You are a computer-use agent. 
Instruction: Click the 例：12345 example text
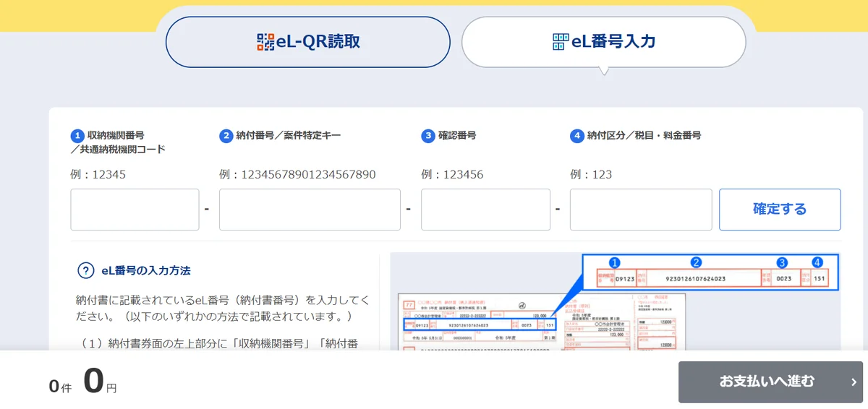click(x=98, y=175)
